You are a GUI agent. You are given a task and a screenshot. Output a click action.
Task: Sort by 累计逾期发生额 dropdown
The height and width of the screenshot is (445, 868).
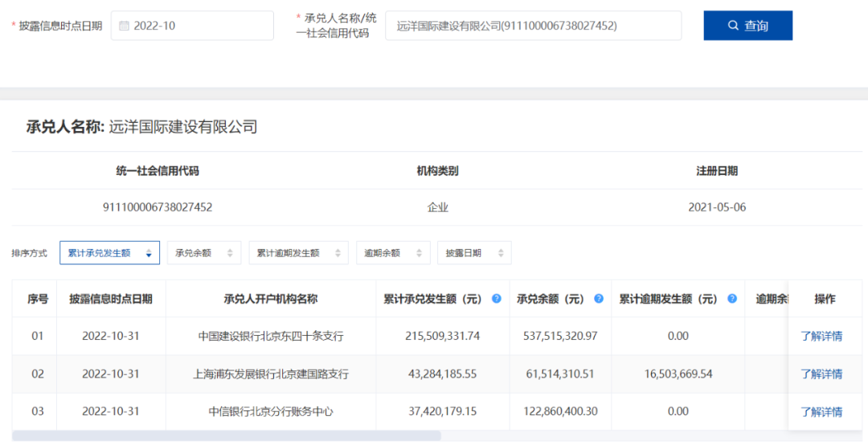coord(298,253)
